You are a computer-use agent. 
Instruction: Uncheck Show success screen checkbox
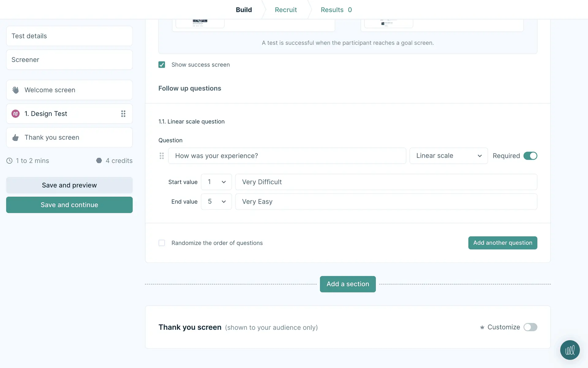click(162, 65)
